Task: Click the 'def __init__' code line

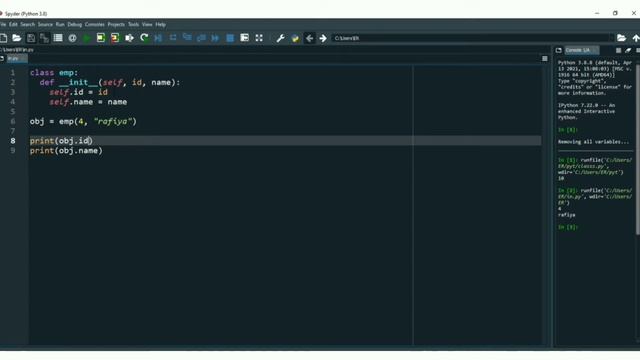Action: click(x=109, y=82)
